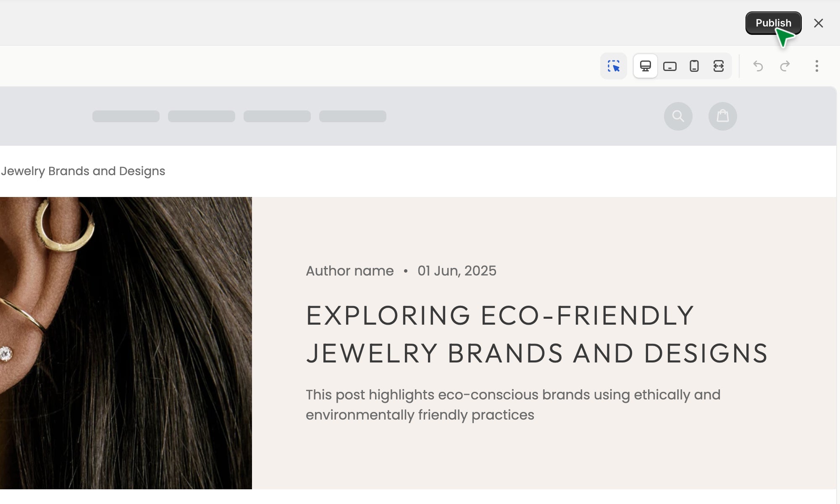Select the fullscreen width preview

click(x=718, y=66)
